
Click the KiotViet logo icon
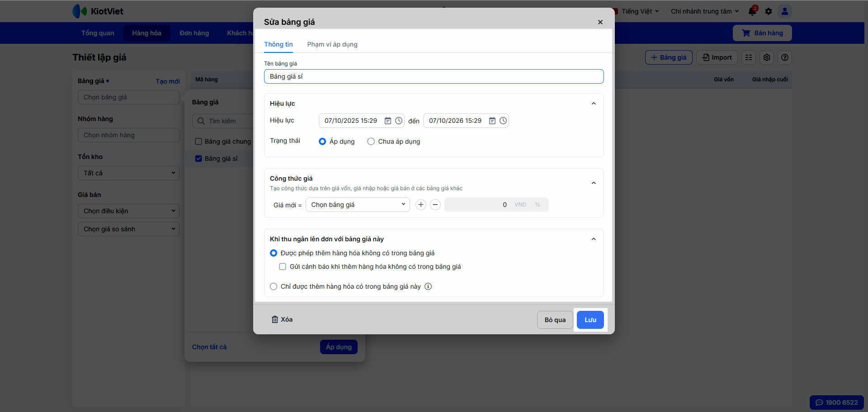click(x=80, y=11)
